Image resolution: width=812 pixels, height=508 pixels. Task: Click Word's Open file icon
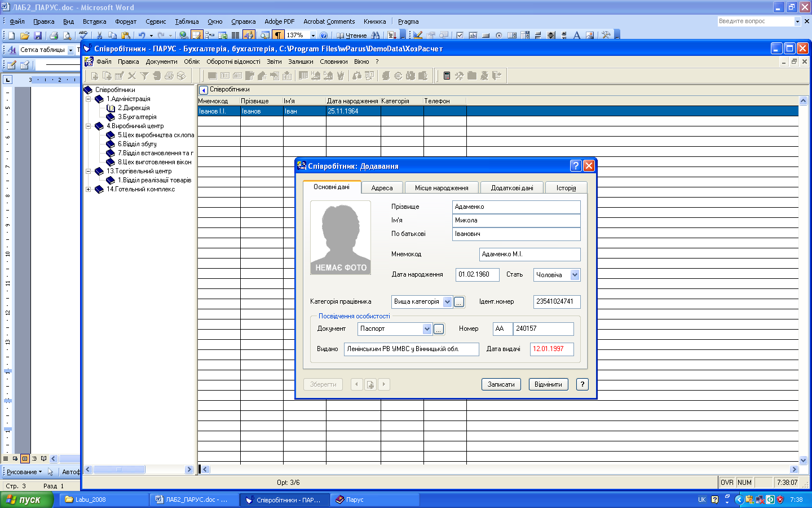pos(25,36)
